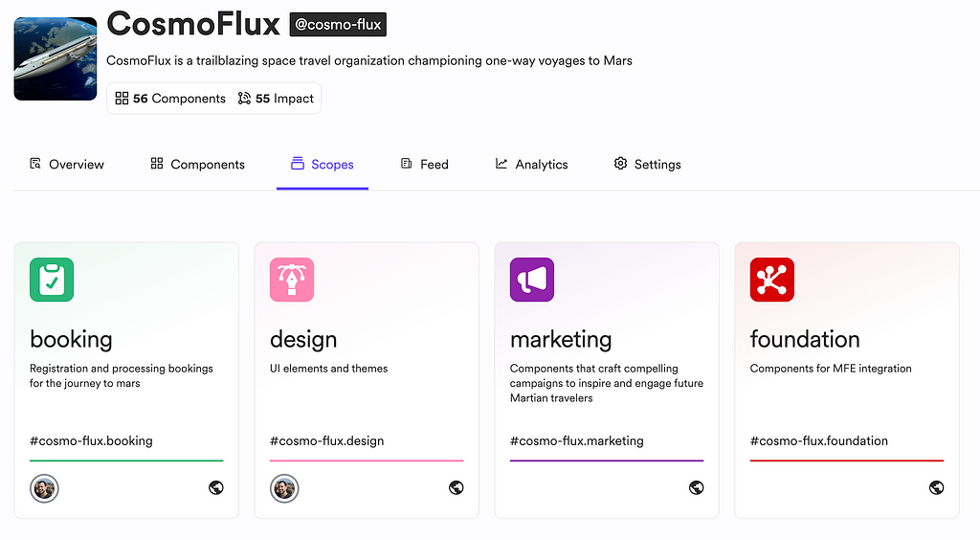Screen dimensions: 980x540
Task: Click the marketing scope megaphone icon
Action: pos(532,280)
